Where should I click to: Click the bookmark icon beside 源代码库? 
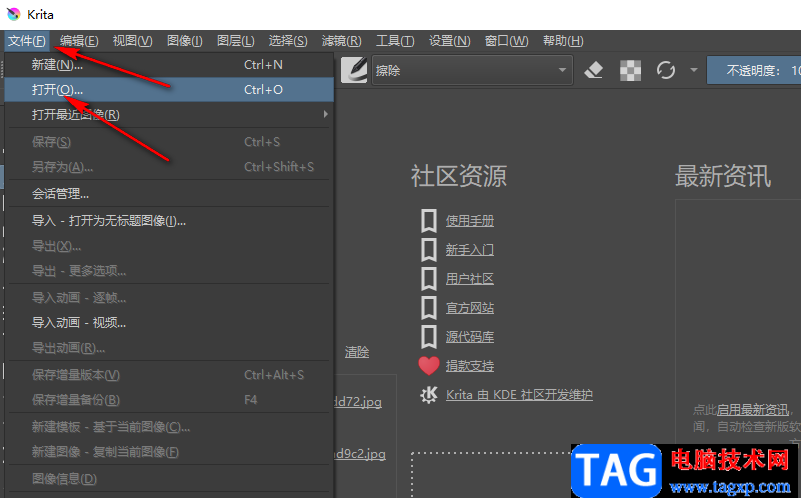(429, 337)
